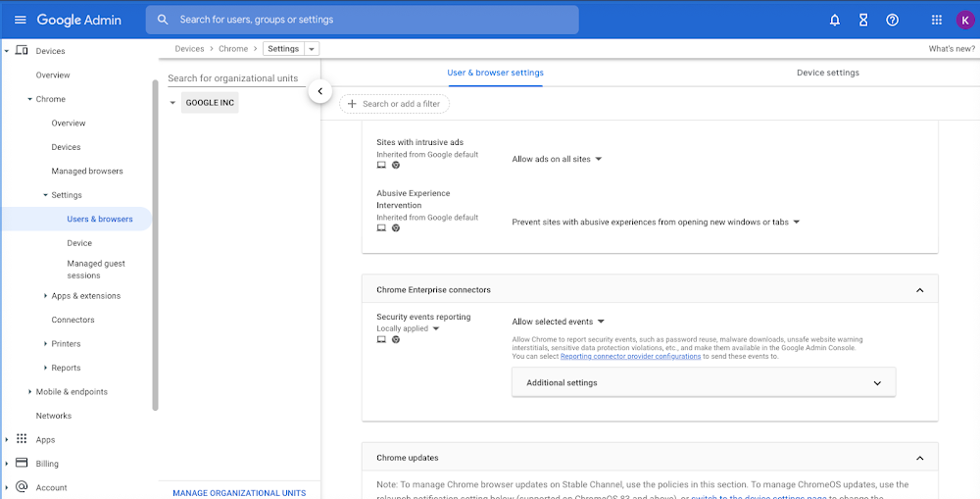Expand Mobile & endpoints in sidebar

29,391
